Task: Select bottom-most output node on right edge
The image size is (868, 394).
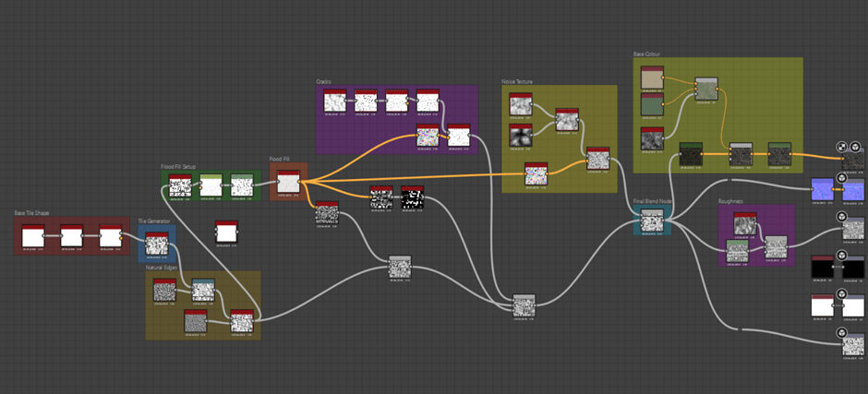Action: 853,345
